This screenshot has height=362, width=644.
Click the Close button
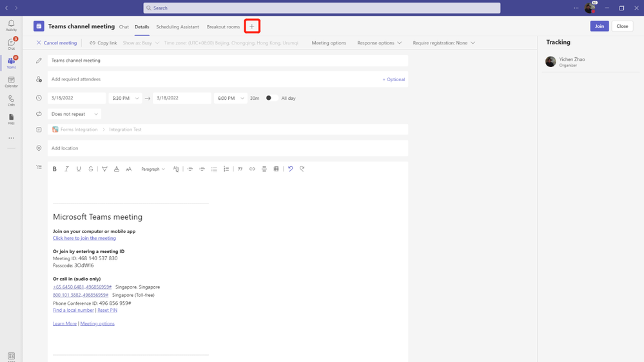click(x=622, y=26)
